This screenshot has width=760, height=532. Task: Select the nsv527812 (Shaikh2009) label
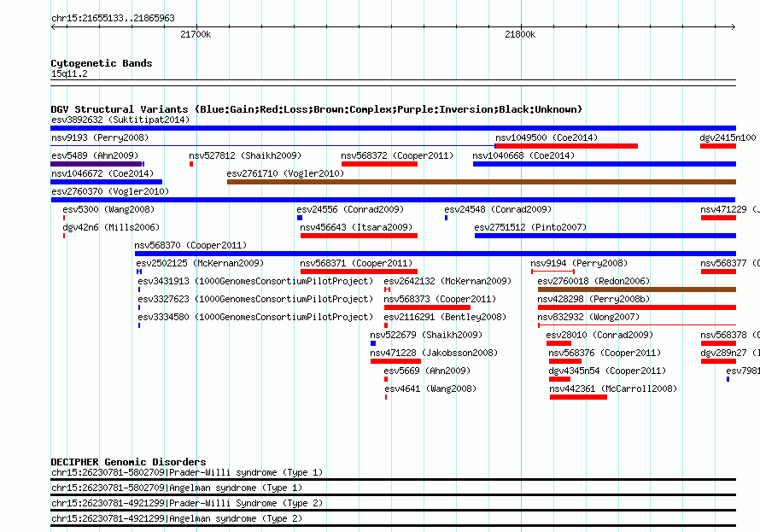(245, 155)
